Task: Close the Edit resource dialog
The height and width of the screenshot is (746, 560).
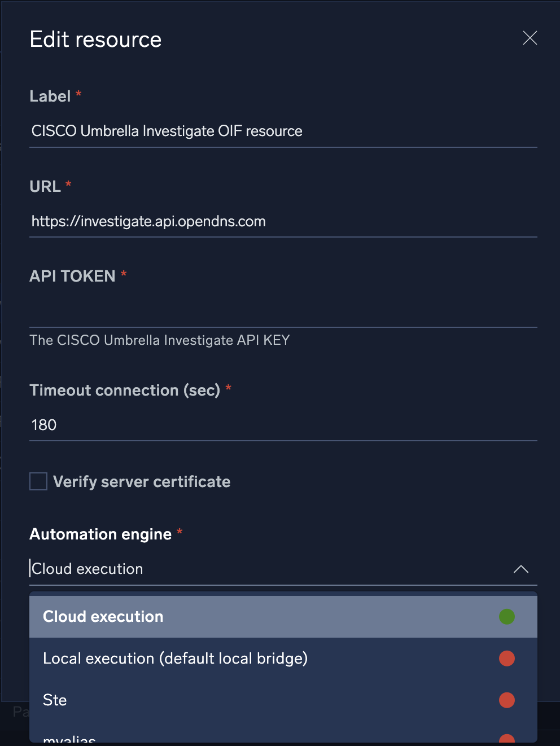Action: (x=530, y=38)
